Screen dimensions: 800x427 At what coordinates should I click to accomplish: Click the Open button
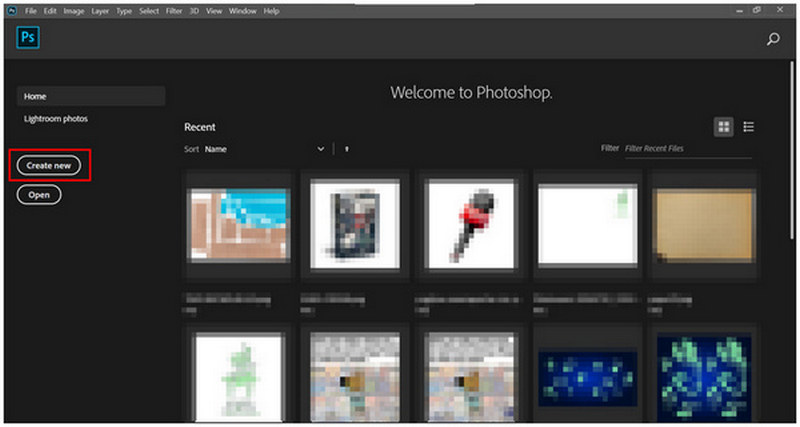(39, 195)
